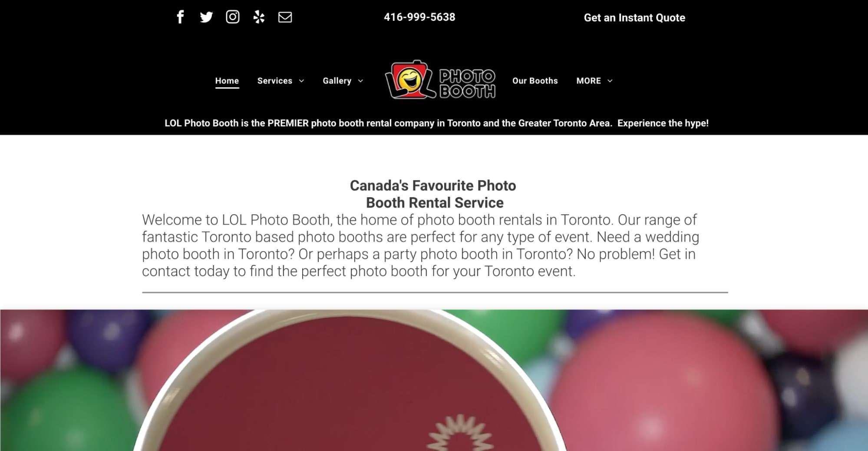Click the balloon video banner image
Image resolution: width=868 pixels, height=451 pixels.
tap(434, 380)
